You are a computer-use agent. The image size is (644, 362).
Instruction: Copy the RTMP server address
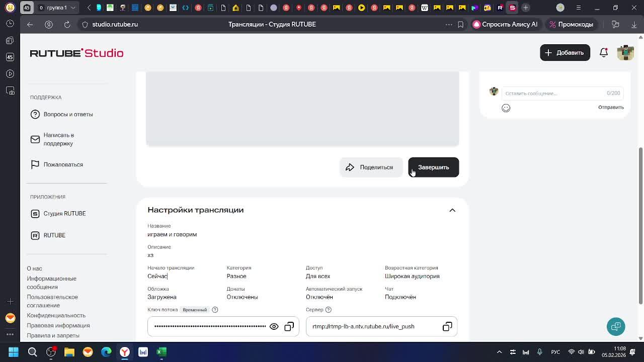tap(447, 327)
